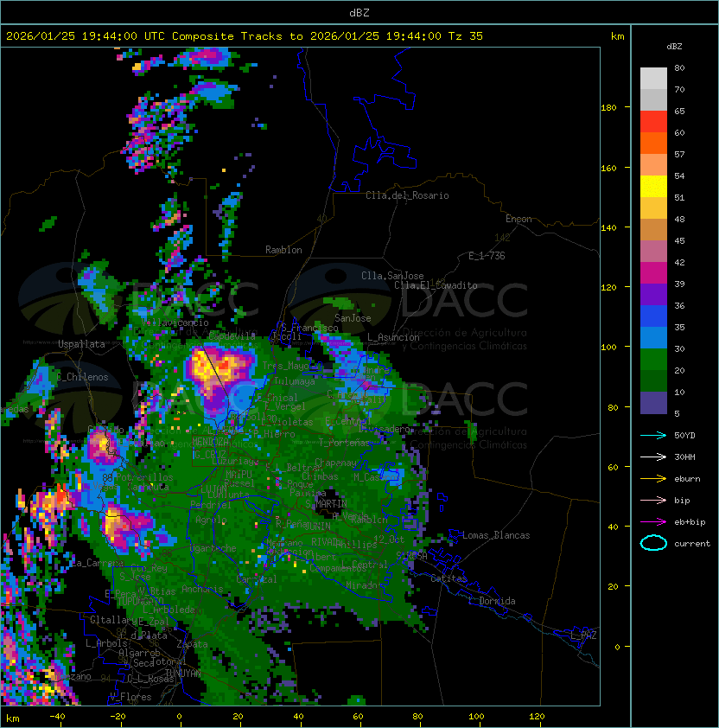Click the km unit label at top right of header
Screen dimensions: 719x728
tap(617, 36)
